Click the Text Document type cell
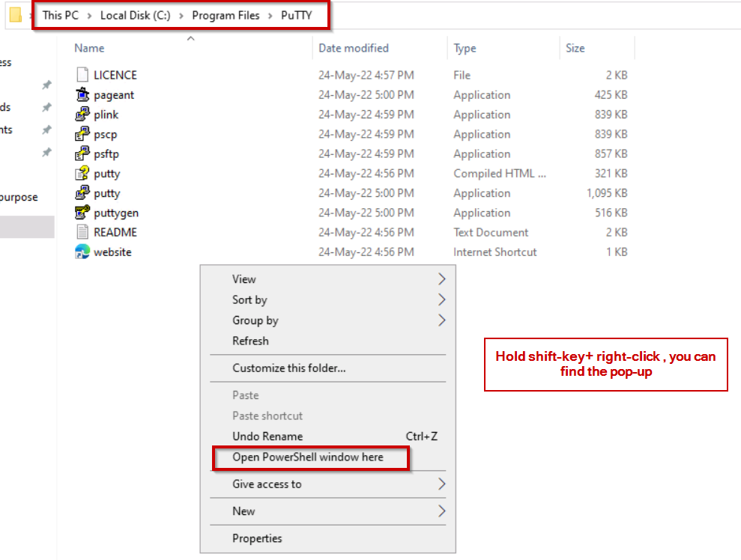 coord(491,232)
